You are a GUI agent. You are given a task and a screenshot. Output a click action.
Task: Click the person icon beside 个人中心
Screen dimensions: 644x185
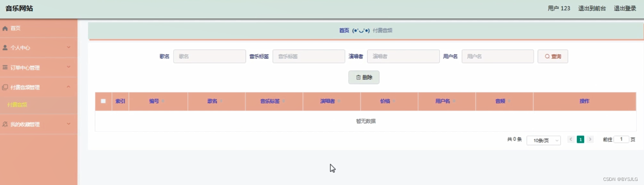[x=5, y=48]
